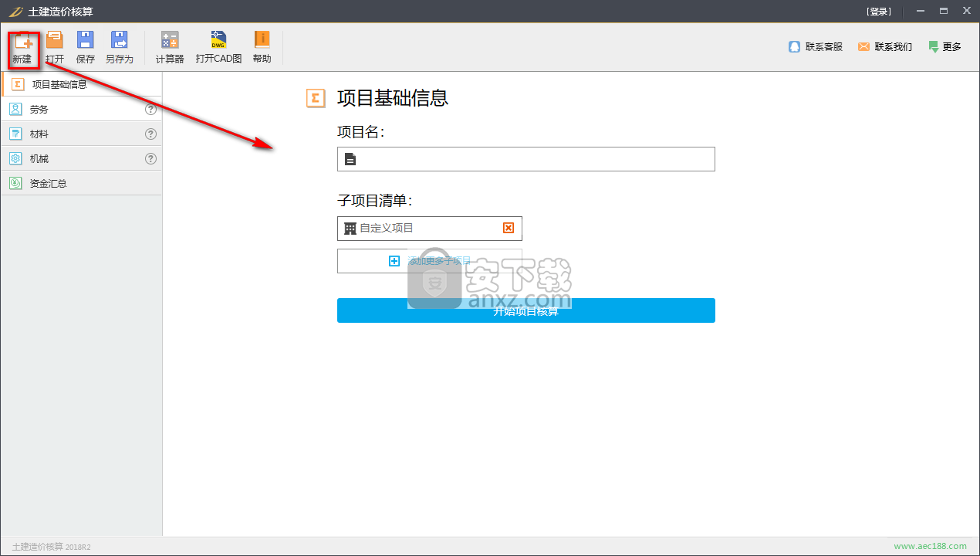Click plus icon in 添加更多子项目

click(x=394, y=261)
